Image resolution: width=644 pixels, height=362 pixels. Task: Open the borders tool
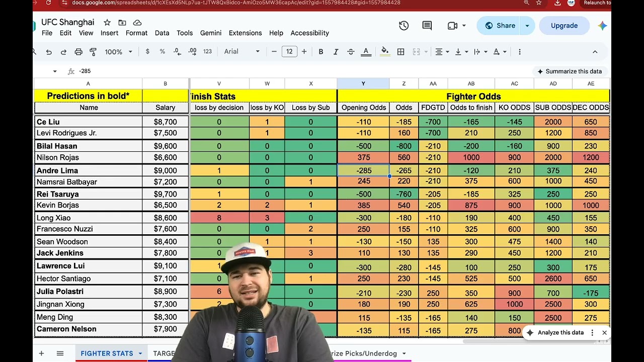[400, 52]
